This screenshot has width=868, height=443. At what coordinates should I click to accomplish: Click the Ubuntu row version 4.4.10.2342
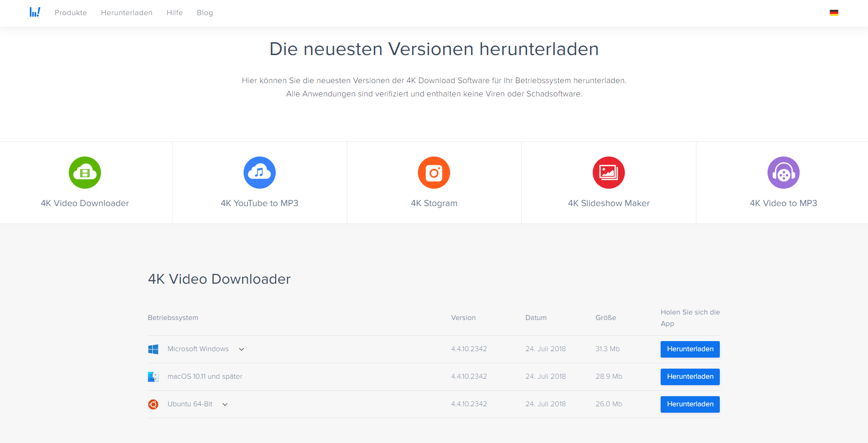tap(469, 404)
